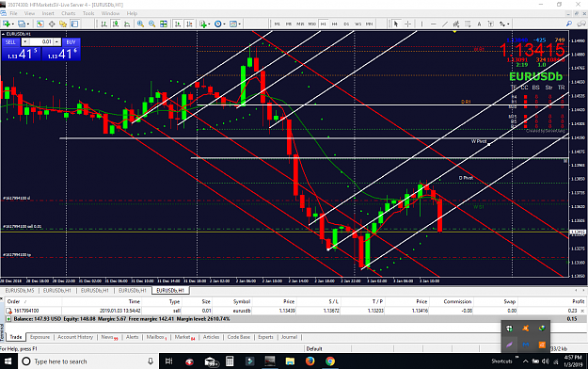Decrease lot size with down arrow
This screenshot has width=588, height=369.
tap(25, 41)
